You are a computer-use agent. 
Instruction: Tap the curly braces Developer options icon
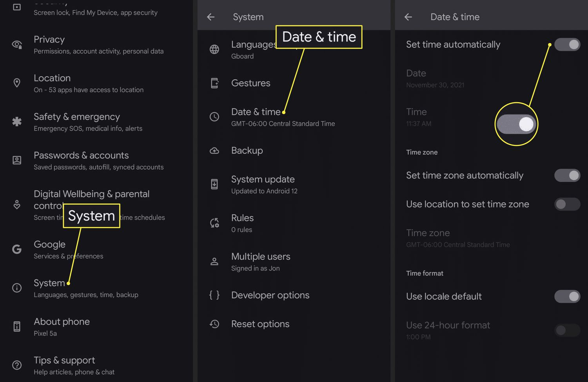coord(214,295)
